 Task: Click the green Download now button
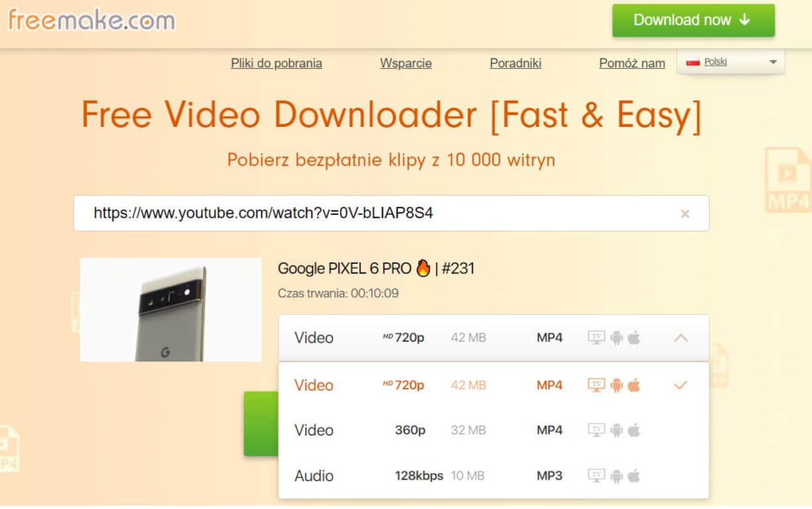click(693, 20)
